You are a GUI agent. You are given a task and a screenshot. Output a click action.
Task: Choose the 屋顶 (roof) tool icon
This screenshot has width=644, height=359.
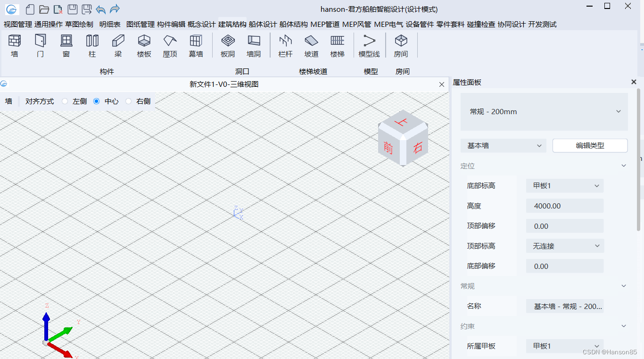point(170,41)
